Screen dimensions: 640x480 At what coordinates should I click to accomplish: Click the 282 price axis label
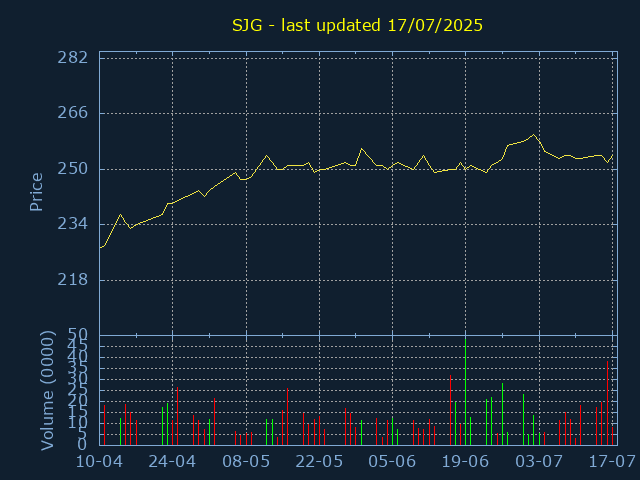coord(73,58)
